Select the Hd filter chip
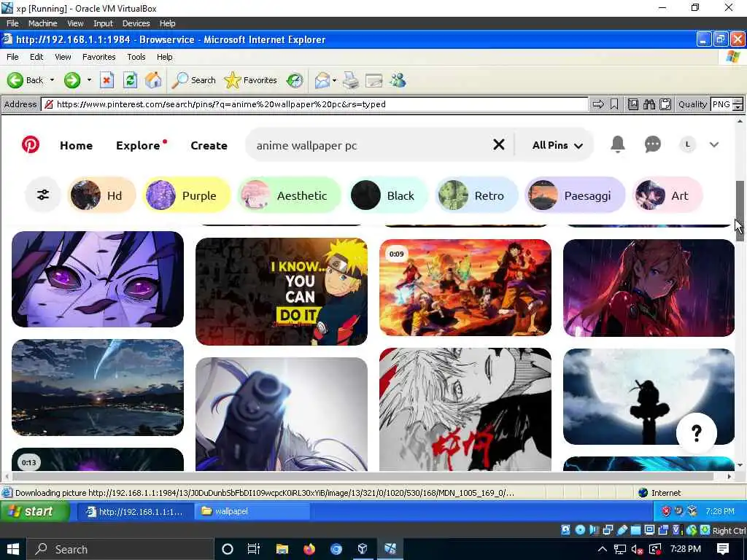Image resolution: width=747 pixels, height=560 pixels. [x=101, y=195]
